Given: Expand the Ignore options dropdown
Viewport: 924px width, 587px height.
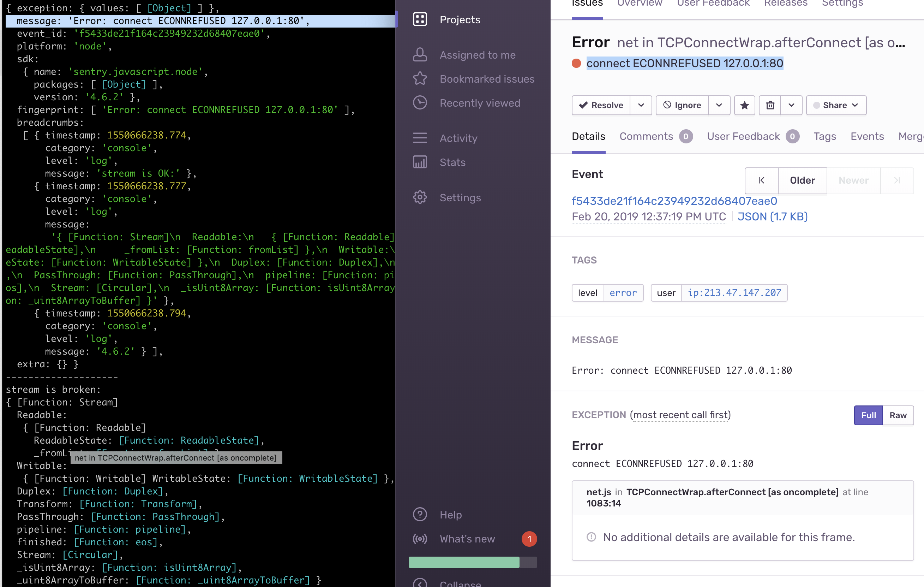Looking at the screenshot, I should (719, 105).
